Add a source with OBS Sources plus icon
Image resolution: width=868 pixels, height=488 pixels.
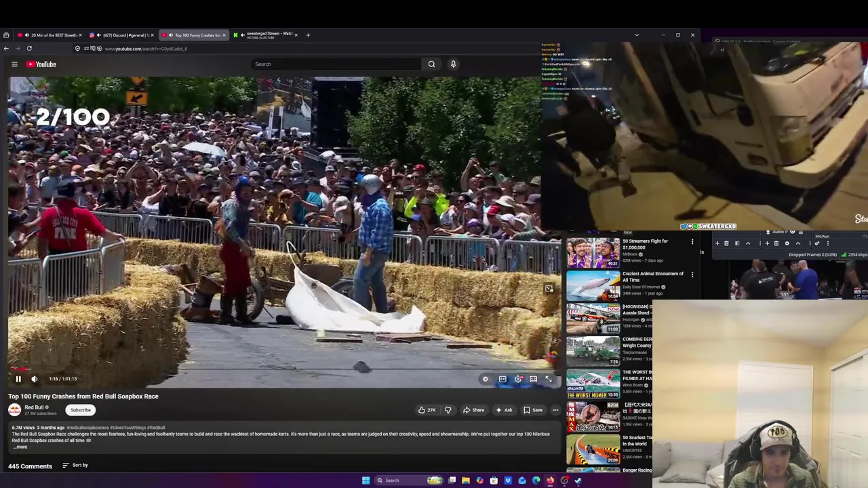tap(767, 243)
